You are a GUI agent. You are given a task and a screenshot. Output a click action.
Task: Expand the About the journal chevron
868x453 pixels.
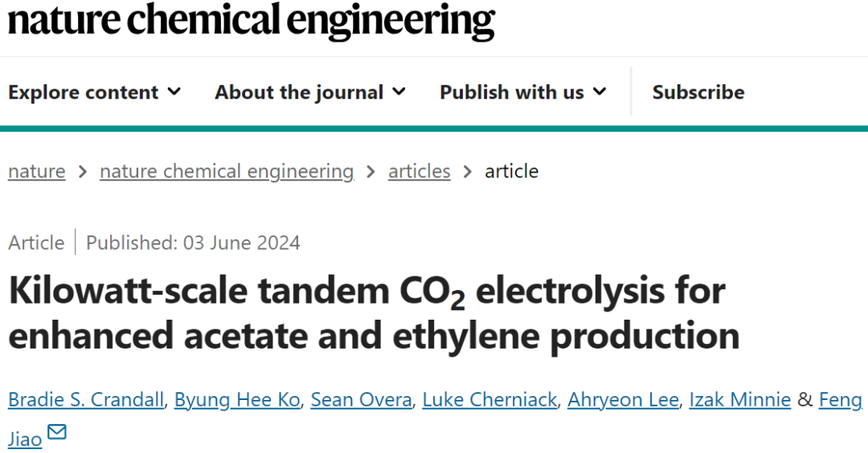point(399,92)
